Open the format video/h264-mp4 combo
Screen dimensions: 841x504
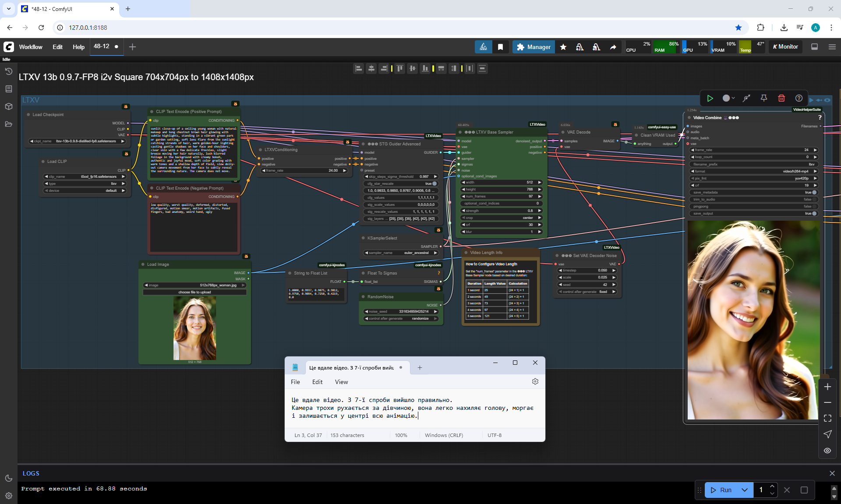(753, 171)
